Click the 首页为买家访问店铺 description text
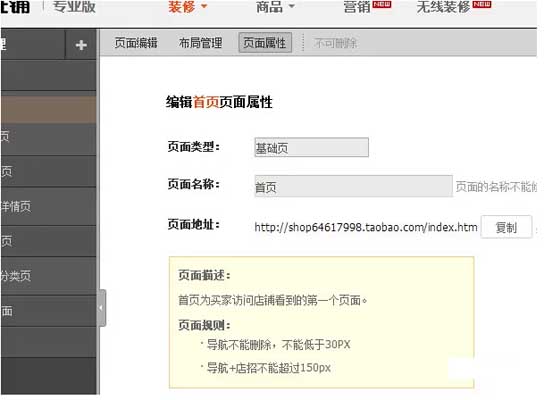The width and height of the screenshot is (544, 400). pos(272,300)
